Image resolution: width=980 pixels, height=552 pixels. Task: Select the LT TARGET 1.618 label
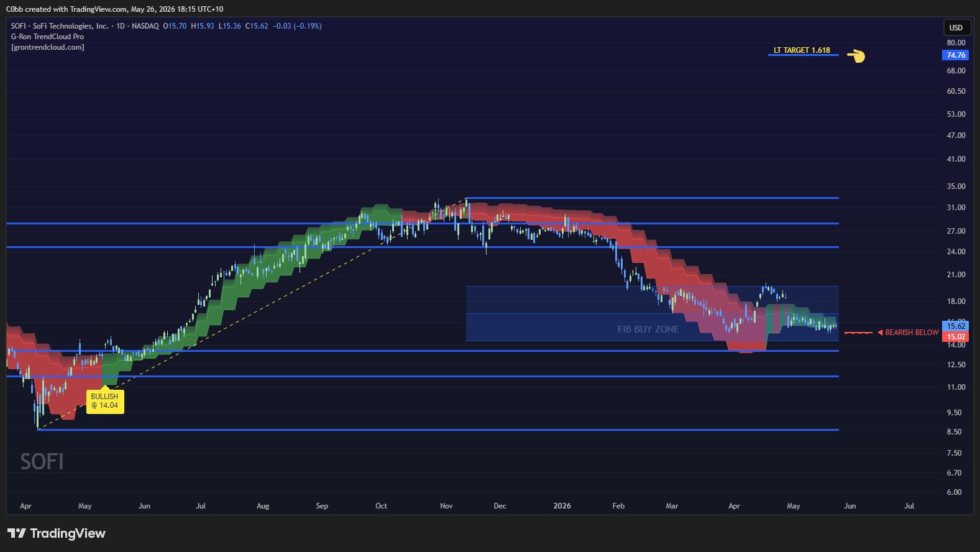pos(802,50)
